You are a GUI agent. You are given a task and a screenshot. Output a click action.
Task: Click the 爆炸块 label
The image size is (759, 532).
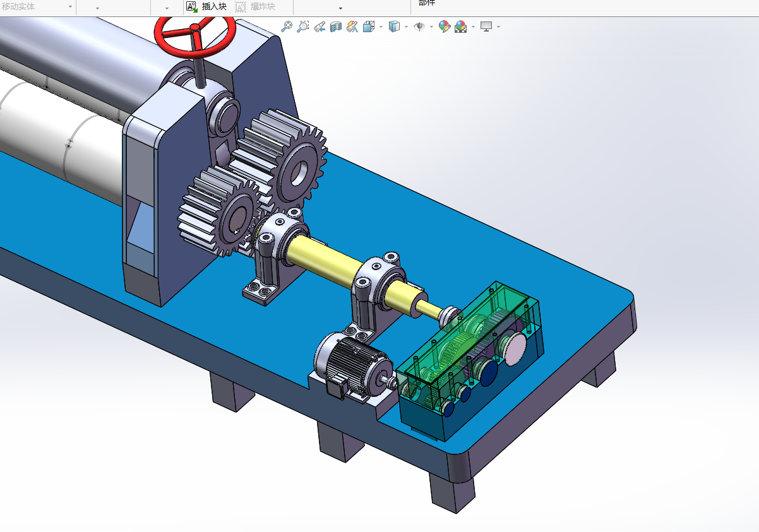pos(263,6)
